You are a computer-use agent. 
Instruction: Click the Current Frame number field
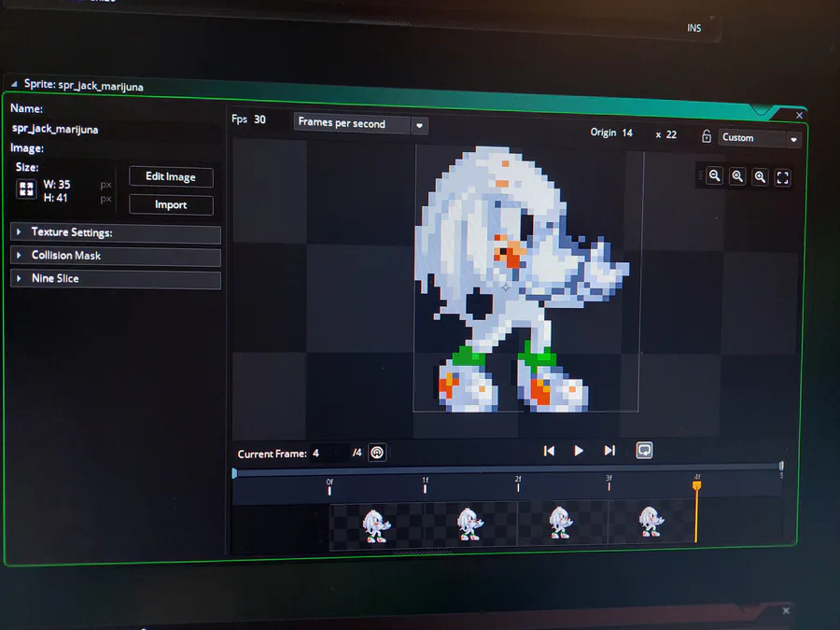pos(329,454)
